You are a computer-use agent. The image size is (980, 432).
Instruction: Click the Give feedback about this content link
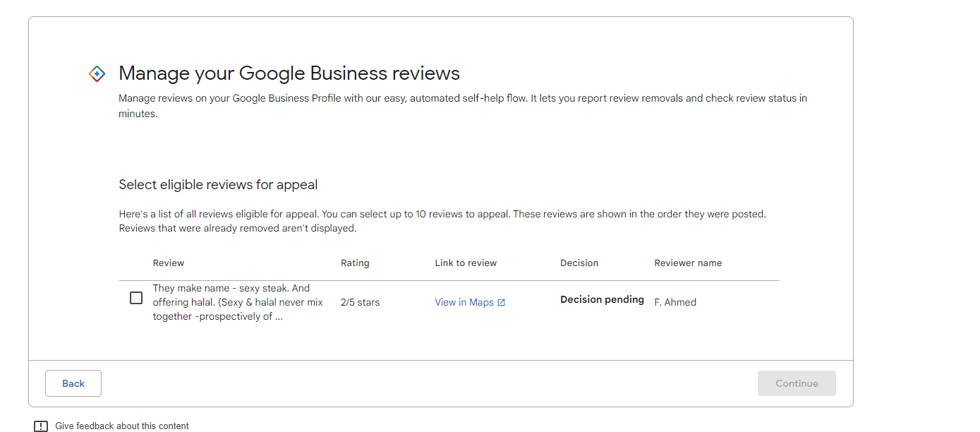122,426
